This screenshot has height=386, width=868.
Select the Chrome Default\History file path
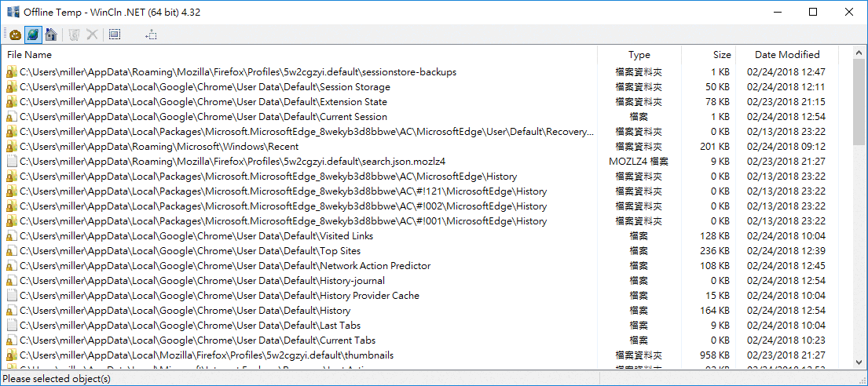point(185,311)
